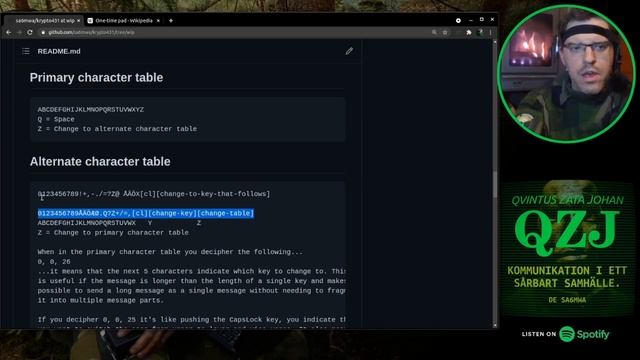
Task: Reload the GitHub page
Action: [30, 32]
